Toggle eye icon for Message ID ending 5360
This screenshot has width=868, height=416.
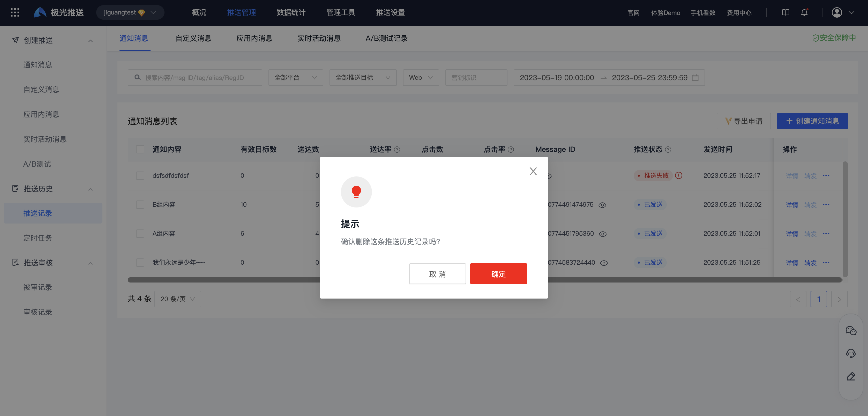tap(603, 234)
